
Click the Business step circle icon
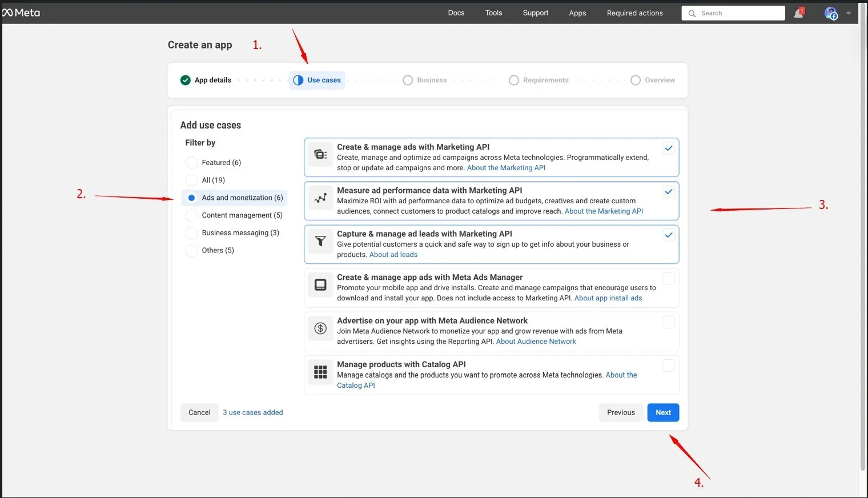[408, 80]
